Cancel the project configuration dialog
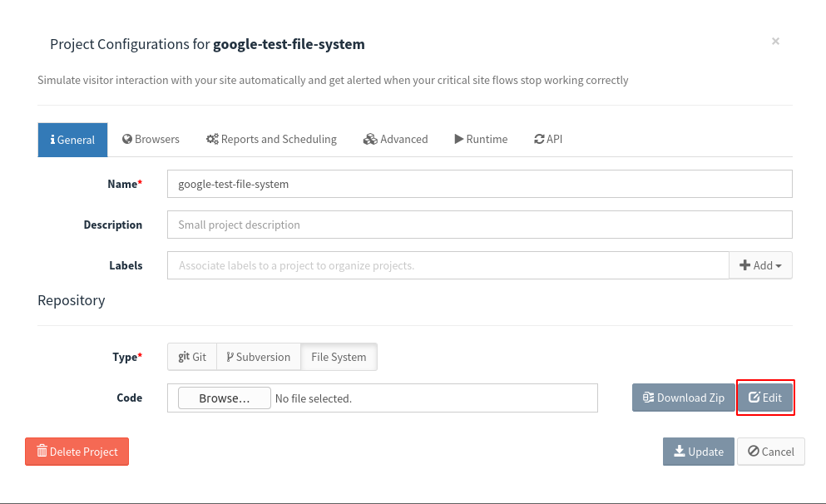826x504 pixels. click(x=771, y=452)
